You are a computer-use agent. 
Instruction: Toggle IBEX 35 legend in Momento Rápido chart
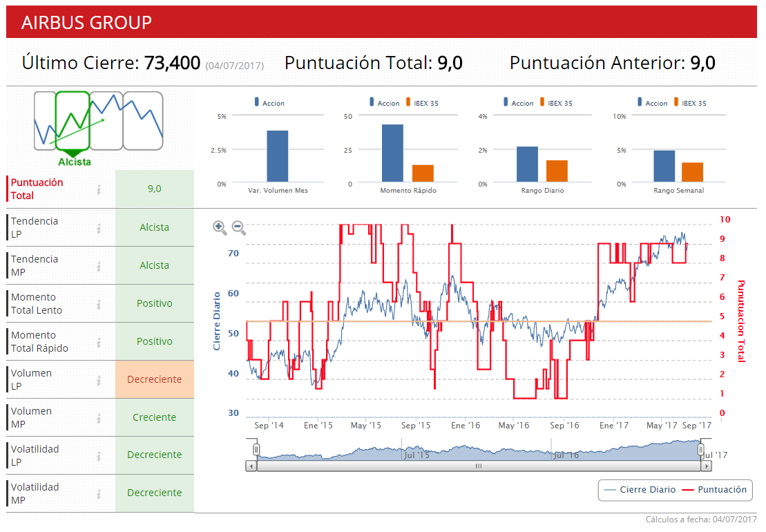click(422, 102)
